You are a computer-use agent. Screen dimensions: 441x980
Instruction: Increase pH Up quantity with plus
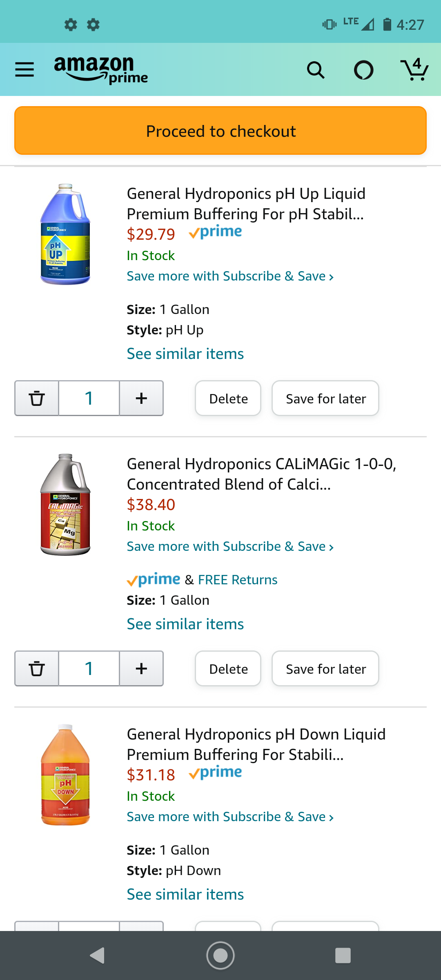[x=141, y=398]
